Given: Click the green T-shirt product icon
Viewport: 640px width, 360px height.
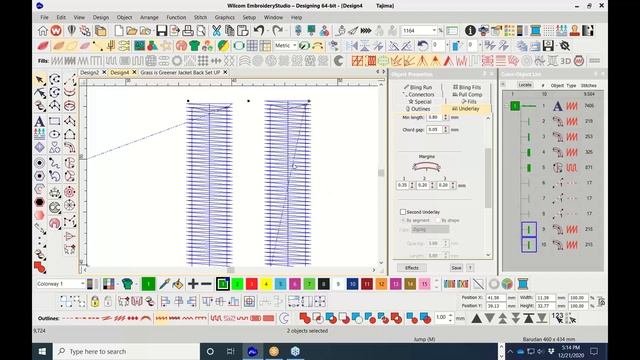Looking at the screenshot, I should click(x=194, y=46).
